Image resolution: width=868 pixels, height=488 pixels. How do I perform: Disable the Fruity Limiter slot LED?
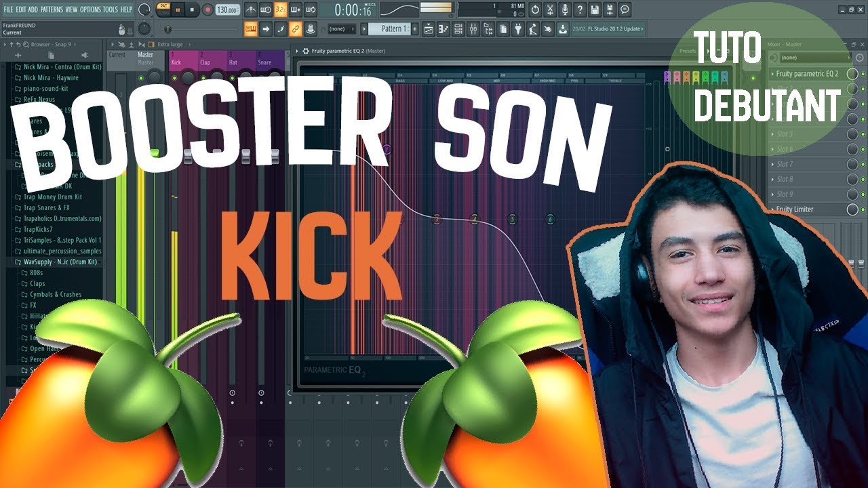(x=863, y=209)
